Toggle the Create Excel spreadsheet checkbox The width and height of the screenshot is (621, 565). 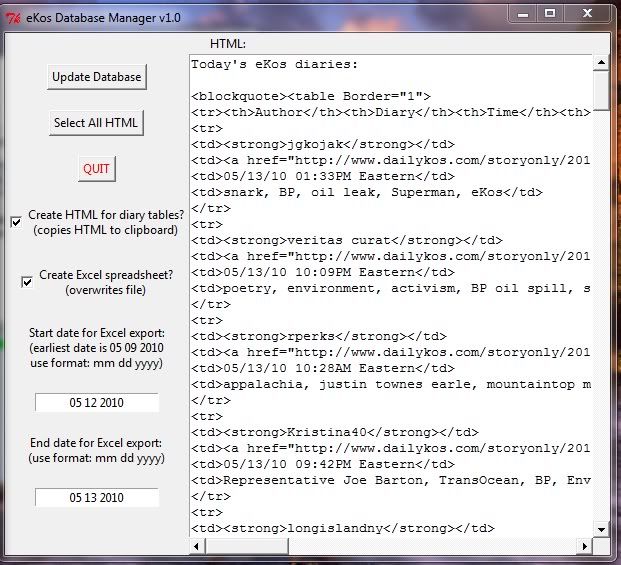coord(27,282)
